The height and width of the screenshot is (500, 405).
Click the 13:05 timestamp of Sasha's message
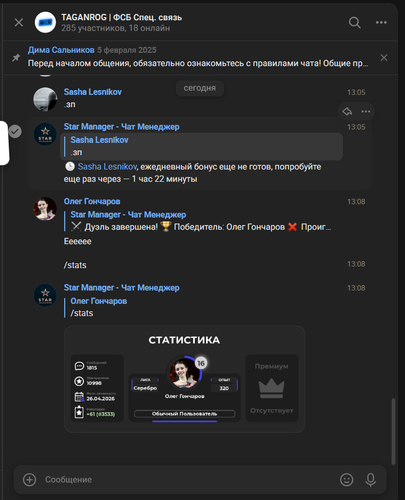pos(356,92)
